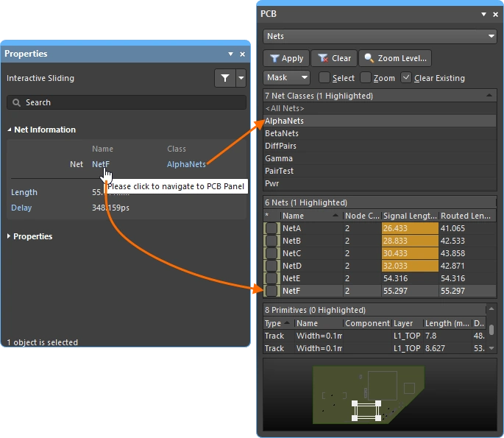The width and height of the screenshot is (504, 438).
Task: Toggle the NetF color checkbox
Action: click(x=271, y=291)
